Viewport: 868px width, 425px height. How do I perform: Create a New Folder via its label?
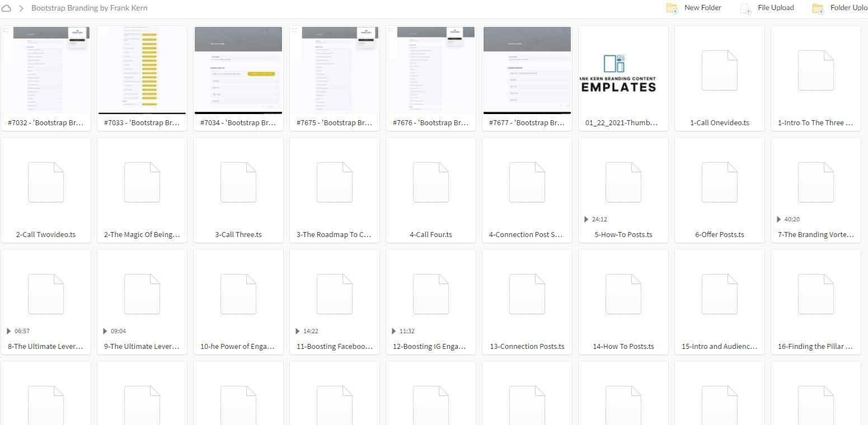pyautogui.click(x=702, y=8)
